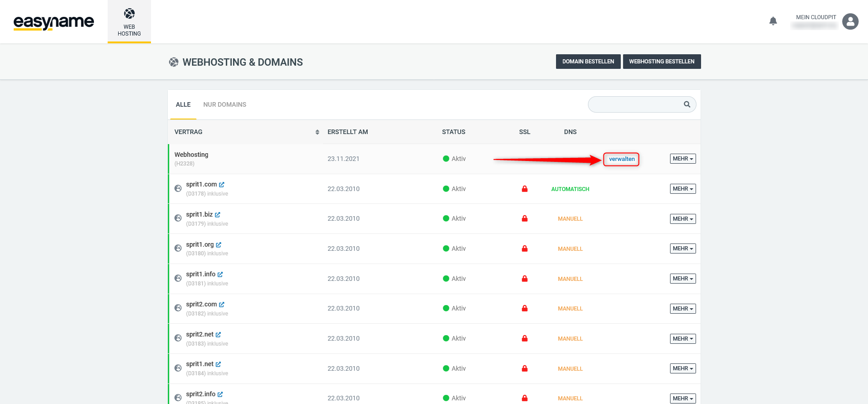The height and width of the screenshot is (404, 868).
Task: Click the notification bell icon
Action: pos(773,21)
